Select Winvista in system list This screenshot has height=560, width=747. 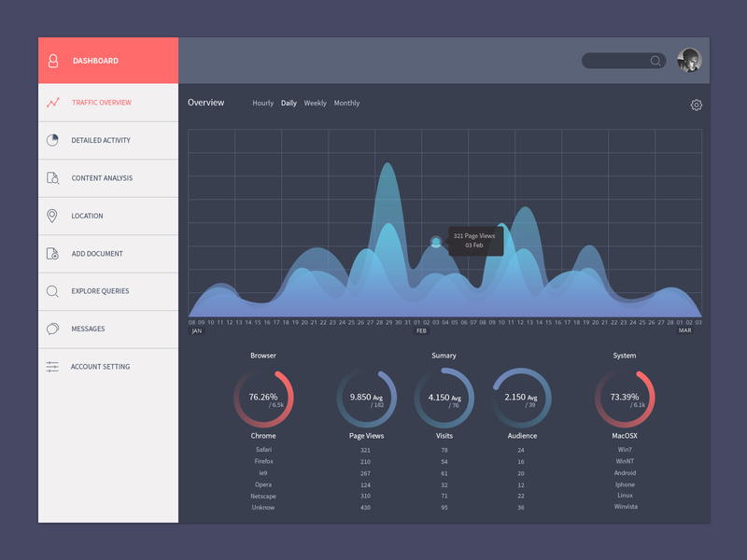(626, 507)
